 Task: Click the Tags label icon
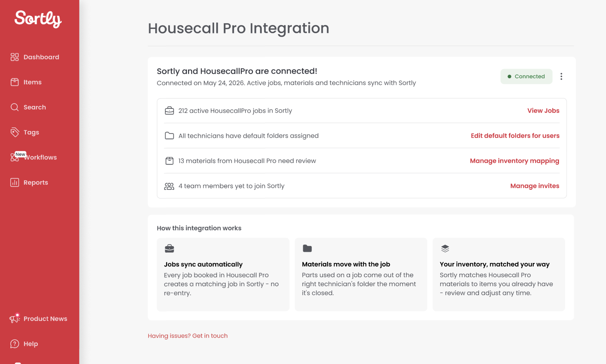coord(15,132)
